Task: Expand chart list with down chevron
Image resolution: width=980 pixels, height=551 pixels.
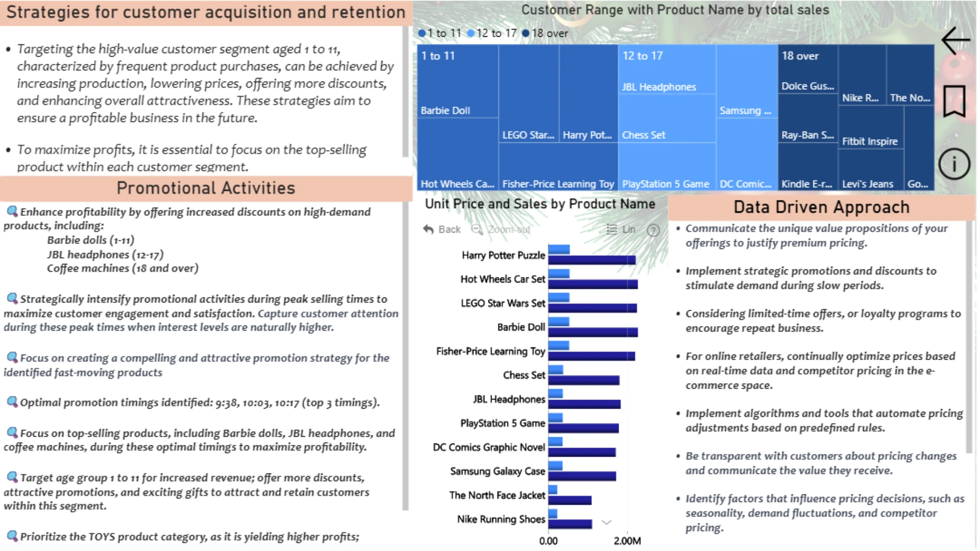Action: pyautogui.click(x=606, y=522)
